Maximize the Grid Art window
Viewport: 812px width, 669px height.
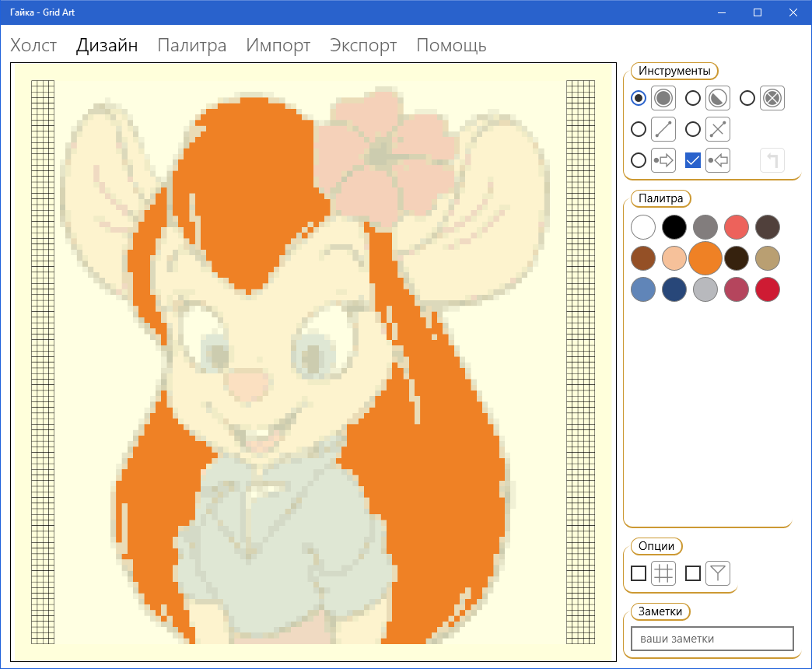click(x=757, y=12)
